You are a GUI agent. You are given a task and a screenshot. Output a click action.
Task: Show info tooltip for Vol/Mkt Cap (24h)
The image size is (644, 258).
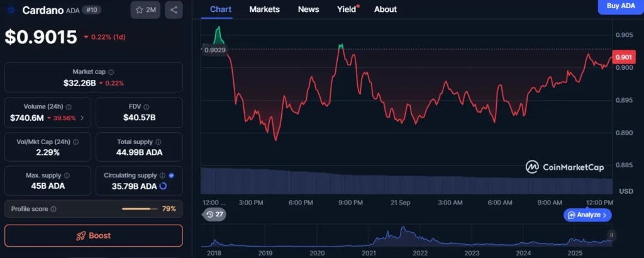[75, 142]
